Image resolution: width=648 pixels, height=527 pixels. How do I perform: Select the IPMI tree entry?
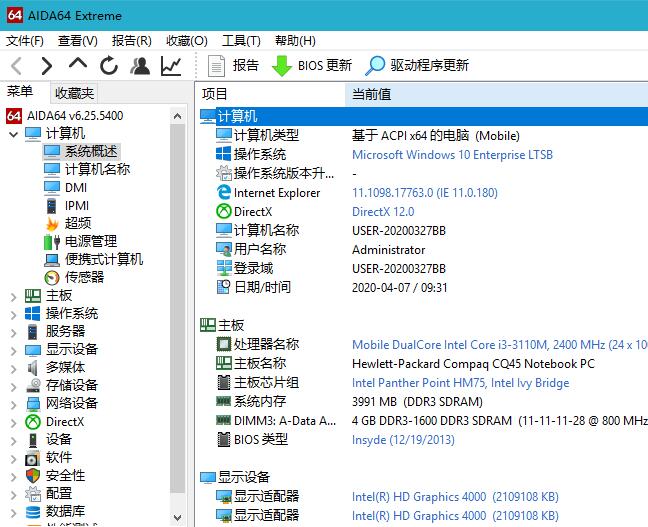(66, 206)
